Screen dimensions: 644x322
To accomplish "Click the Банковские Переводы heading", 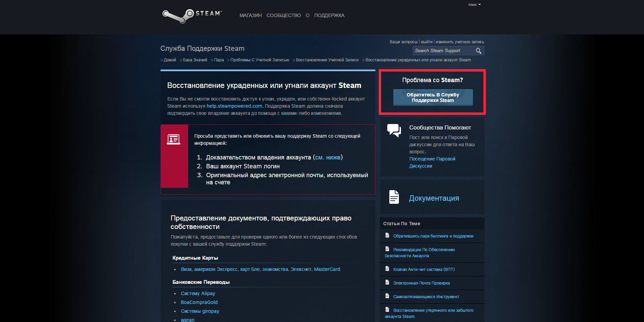I will tap(201, 282).
